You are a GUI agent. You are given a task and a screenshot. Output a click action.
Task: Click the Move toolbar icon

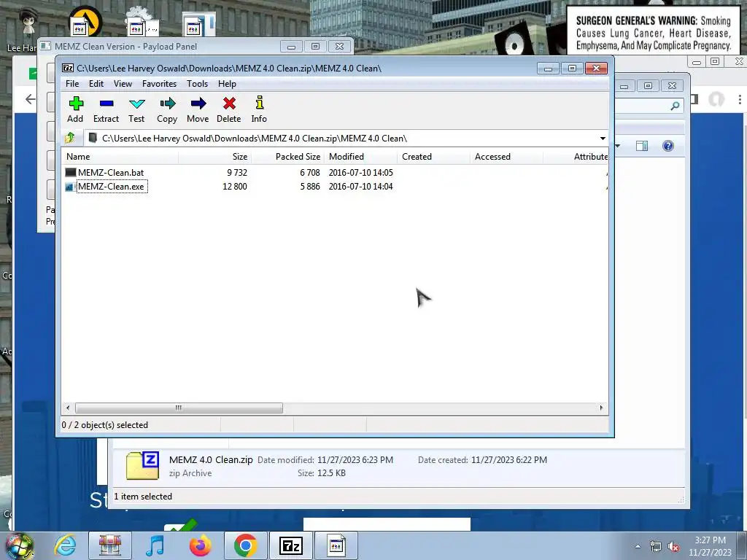tap(198, 109)
